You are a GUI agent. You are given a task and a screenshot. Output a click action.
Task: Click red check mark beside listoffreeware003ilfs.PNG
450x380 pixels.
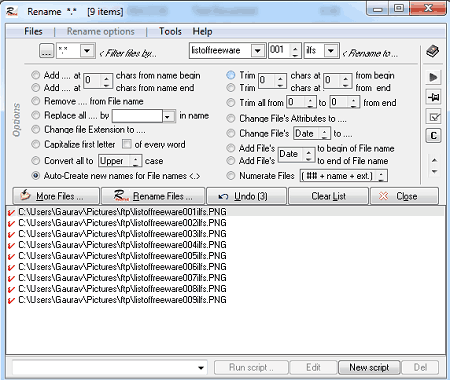click(x=11, y=234)
